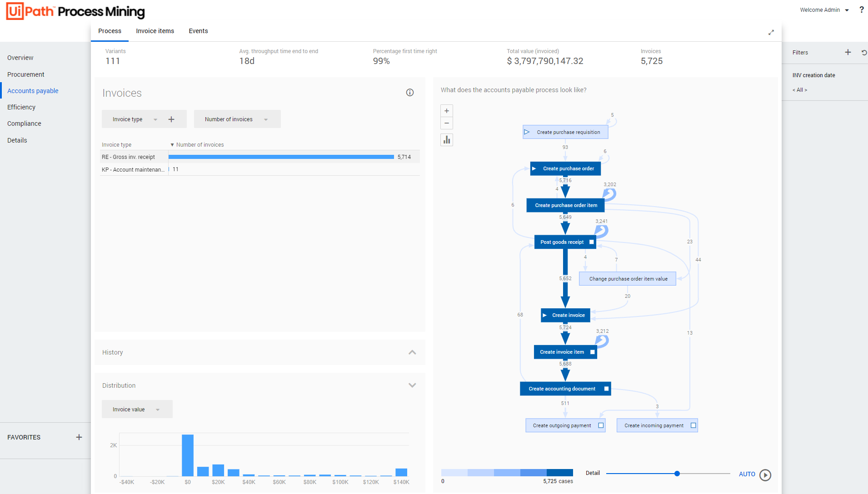Play the AUTO process animation
Screen dimensions: 868x494
pos(765,474)
